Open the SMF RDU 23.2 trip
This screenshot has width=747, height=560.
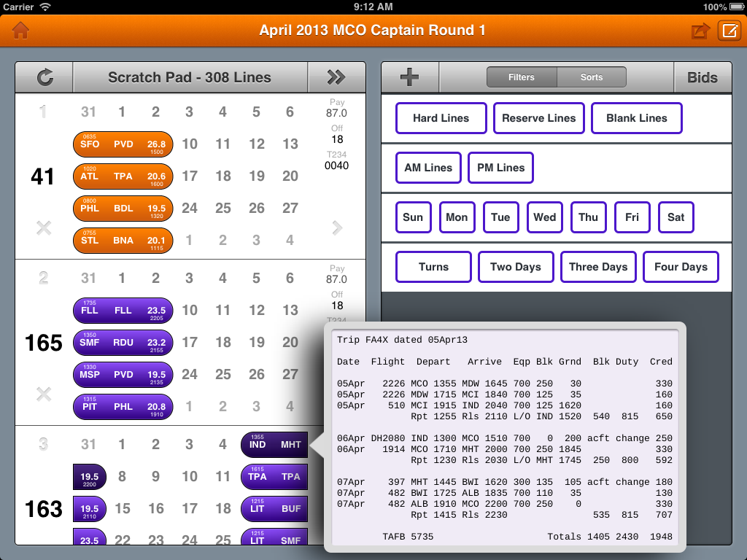123,343
